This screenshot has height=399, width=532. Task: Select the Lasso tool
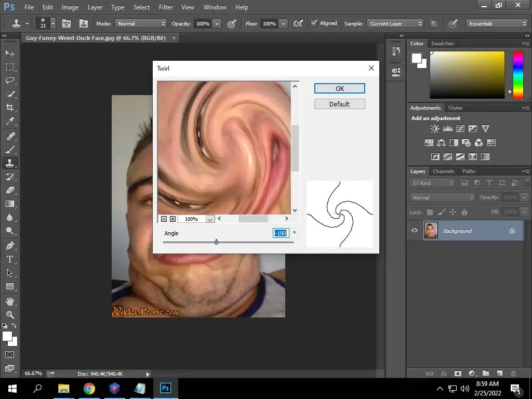[x=9, y=81]
